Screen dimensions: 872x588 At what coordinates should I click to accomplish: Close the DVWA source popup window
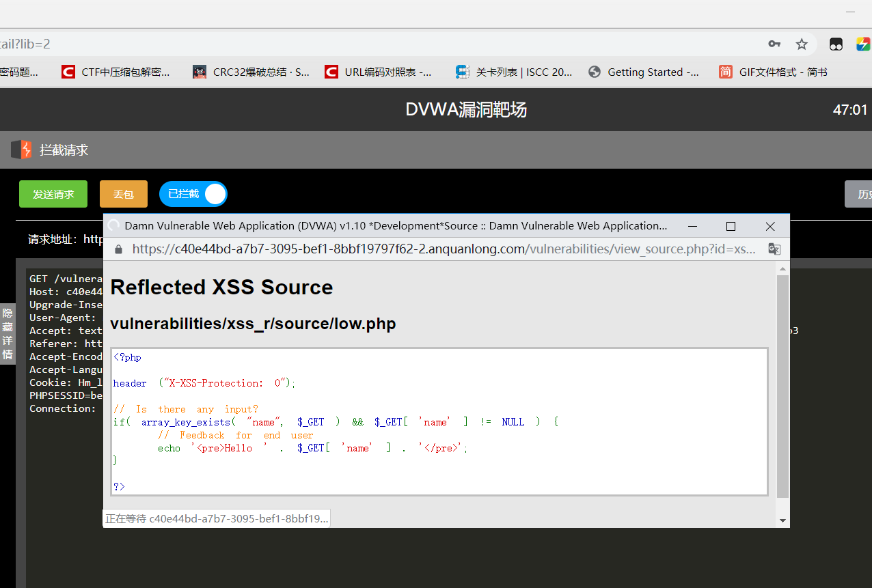point(770,226)
